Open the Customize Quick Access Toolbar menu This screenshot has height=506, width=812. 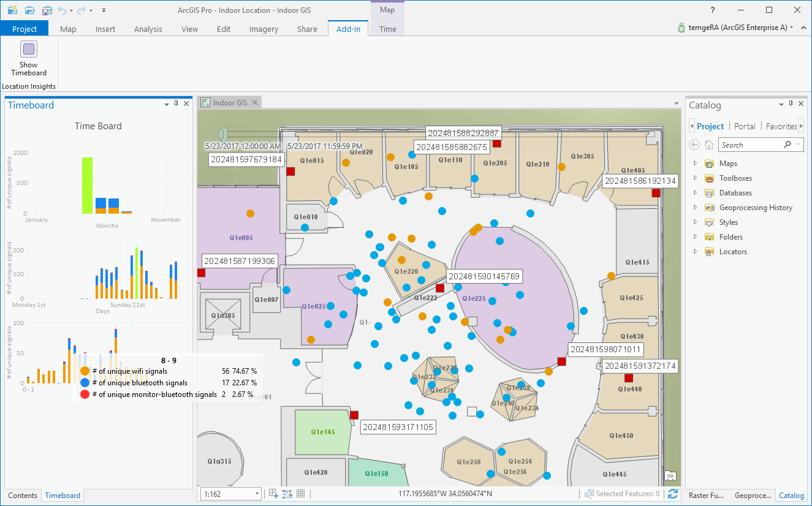104,10
